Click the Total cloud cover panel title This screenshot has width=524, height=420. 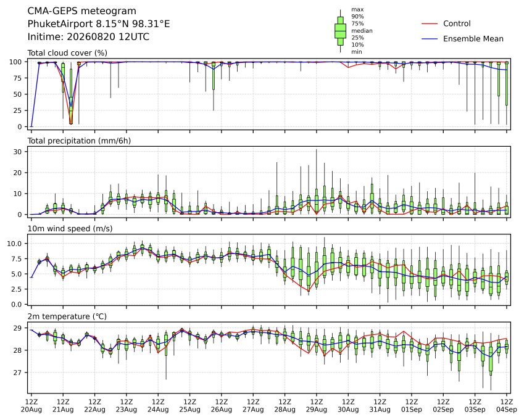(x=67, y=53)
